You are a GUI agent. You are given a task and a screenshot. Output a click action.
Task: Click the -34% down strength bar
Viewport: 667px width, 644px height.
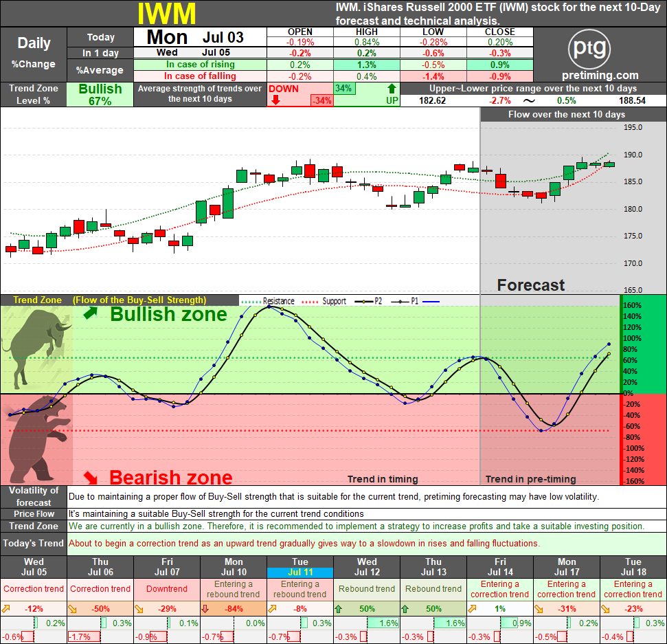pos(322,101)
